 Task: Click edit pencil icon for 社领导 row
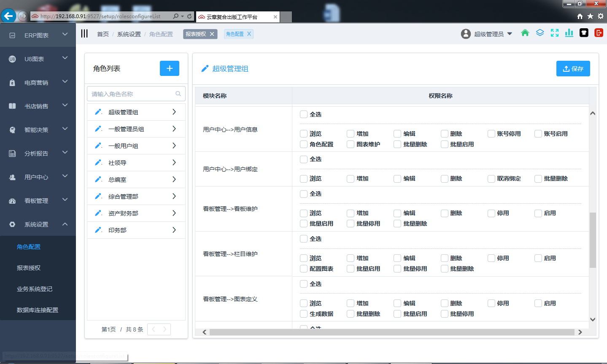98,162
